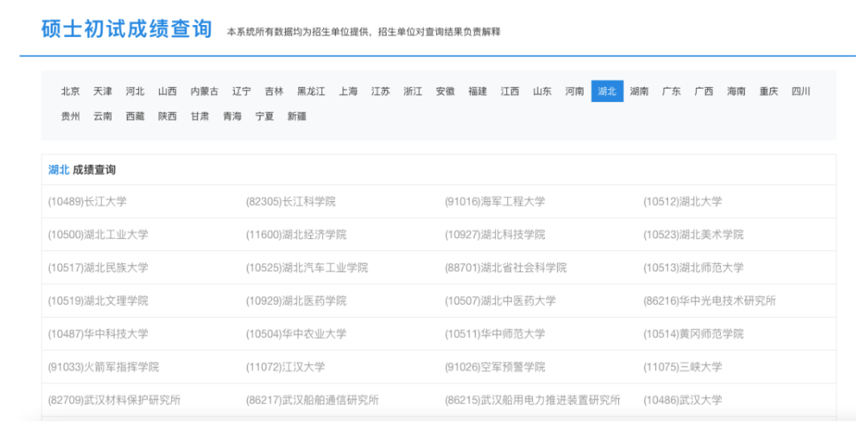
Task: Select the 内蒙古 province tab
Action: click(204, 92)
